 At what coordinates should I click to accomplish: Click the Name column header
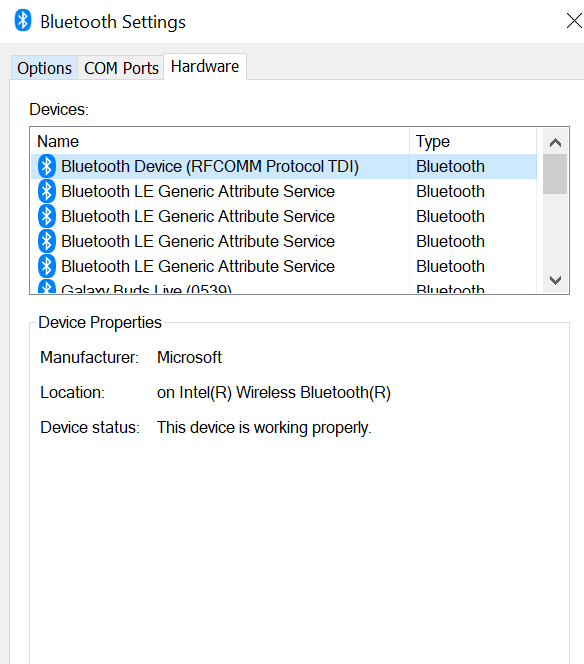tap(220, 141)
